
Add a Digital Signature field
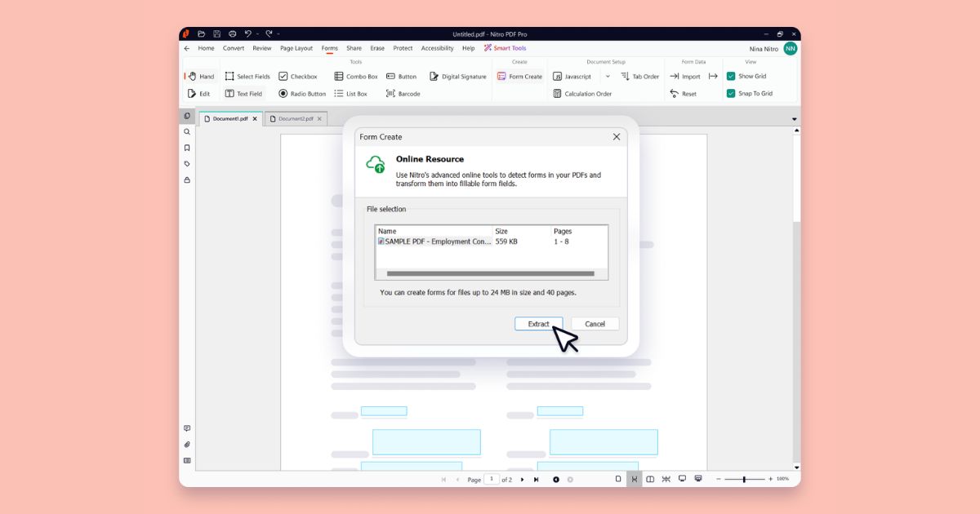[458, 77]
